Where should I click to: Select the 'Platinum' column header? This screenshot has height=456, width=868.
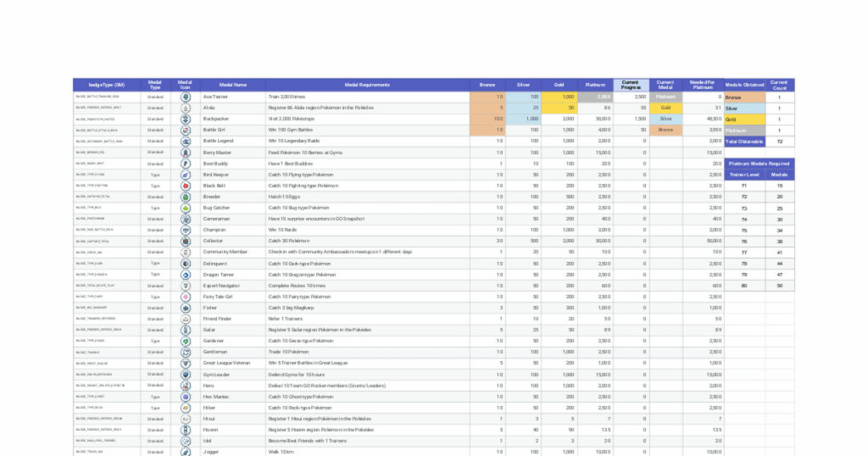(x=595, y=85)
